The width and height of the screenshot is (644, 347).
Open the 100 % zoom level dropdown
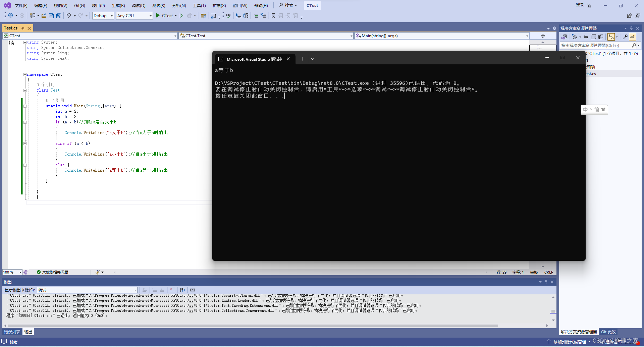[12, 272]
